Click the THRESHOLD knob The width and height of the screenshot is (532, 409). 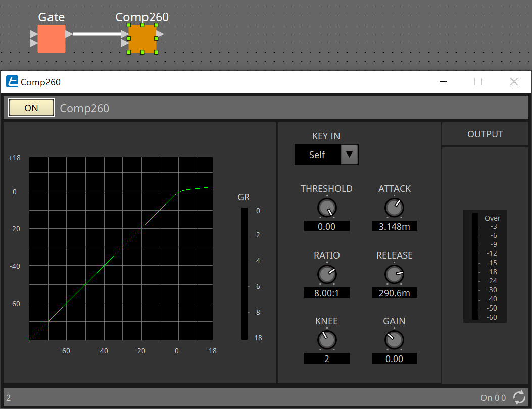[x=327, y=208]
